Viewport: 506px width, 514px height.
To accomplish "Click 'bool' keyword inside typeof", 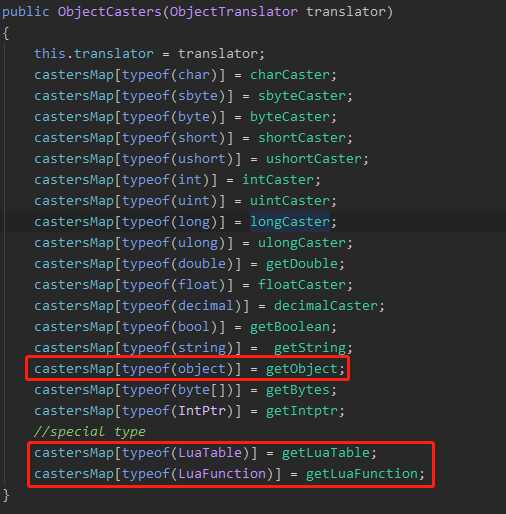I will pos(194,327).
